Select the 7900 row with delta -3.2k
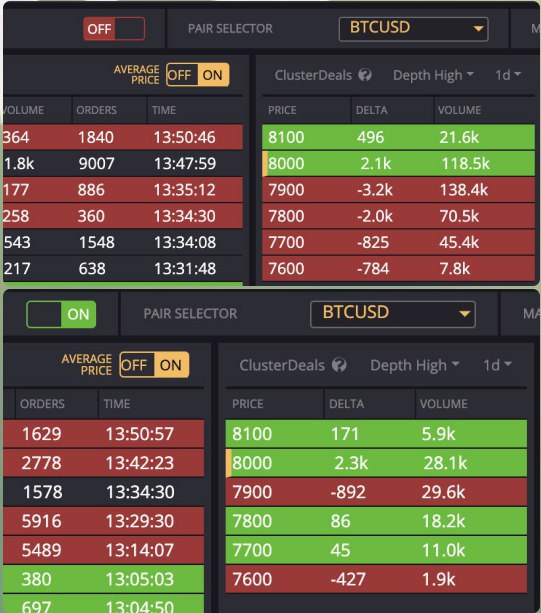Image resolution: width=541 pixels, height=613 pixels. pos(398,190)
